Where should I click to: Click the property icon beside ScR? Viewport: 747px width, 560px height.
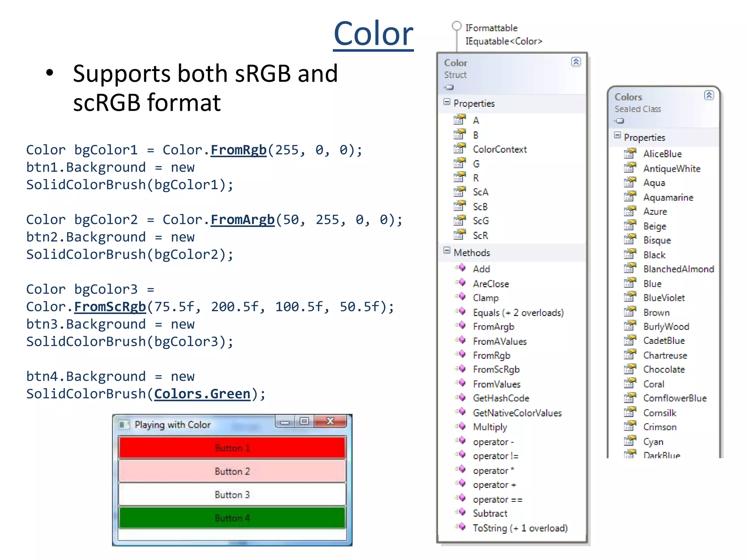[460, 234]
